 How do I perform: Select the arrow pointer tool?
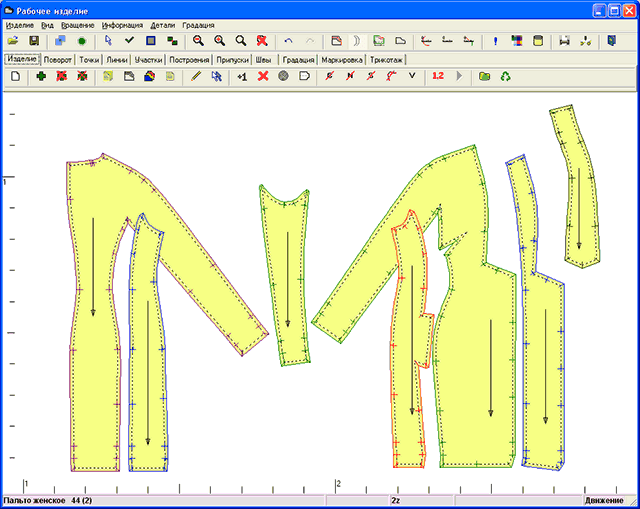tap(108, 41)
